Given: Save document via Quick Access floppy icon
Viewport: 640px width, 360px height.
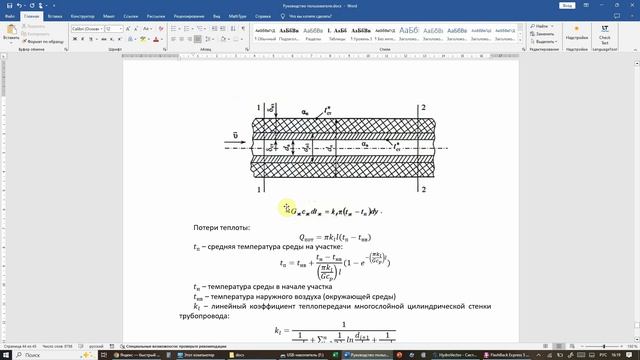Looking at the screenshot, I should (x=9, y=5).
